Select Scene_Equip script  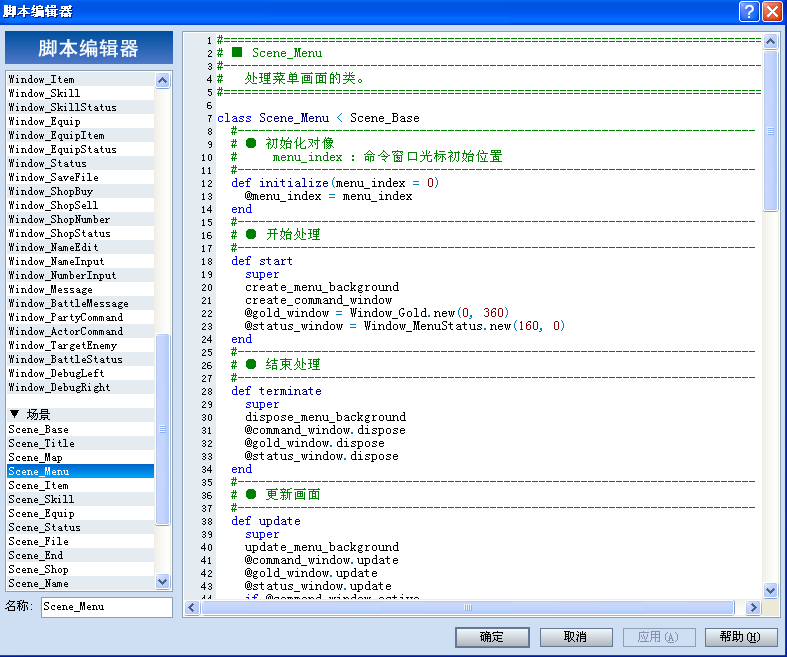(80, 514)
